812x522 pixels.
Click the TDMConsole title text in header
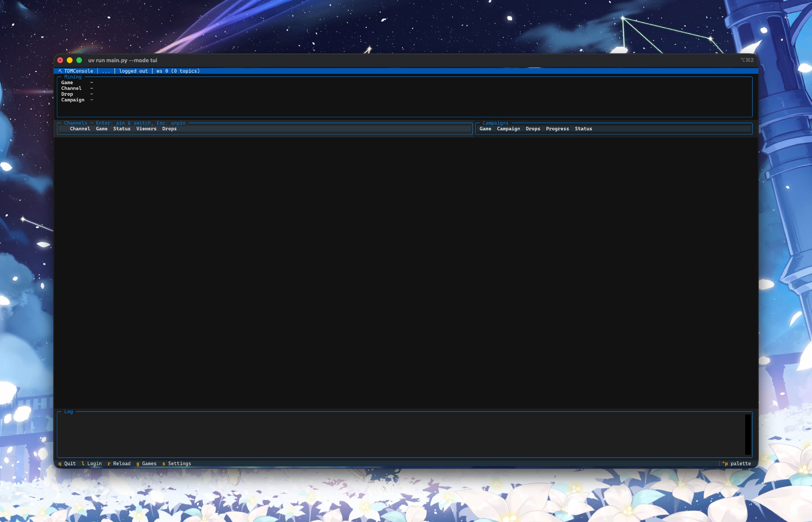(x=79, y=71)
